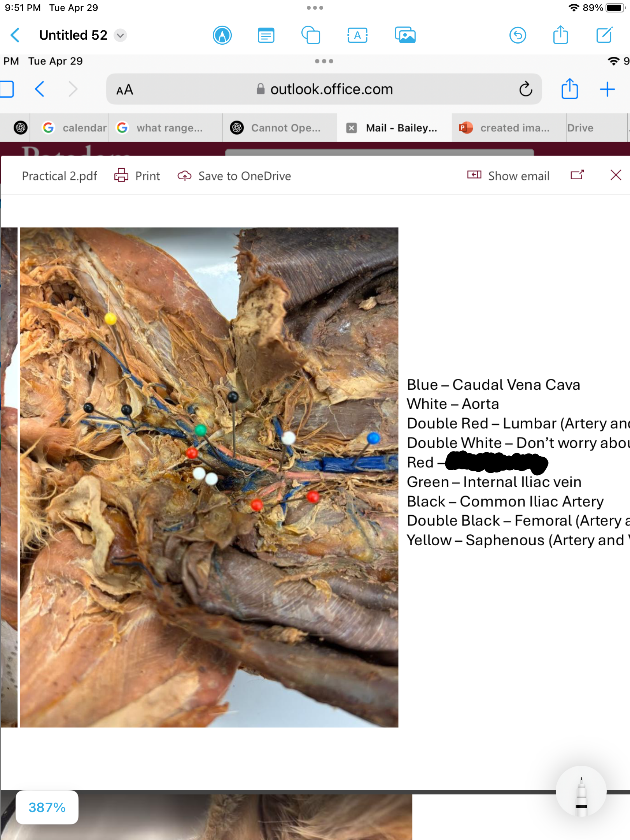Screen dimensions: 630x840
Task: Expand the Untitled 52 title dropdown
Action: pyautogui.click(x=121, y=35)
